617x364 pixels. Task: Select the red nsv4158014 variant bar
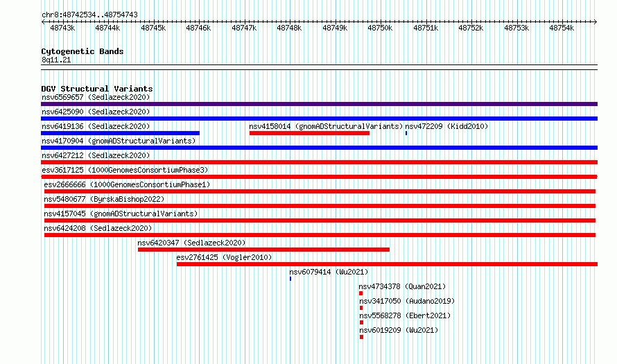coord(309,133)
